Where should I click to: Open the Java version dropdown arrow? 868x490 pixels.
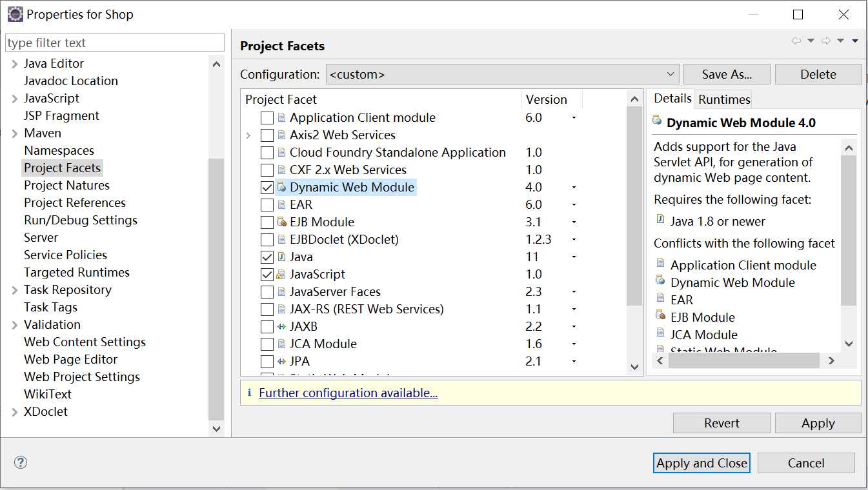click(574, 257)
